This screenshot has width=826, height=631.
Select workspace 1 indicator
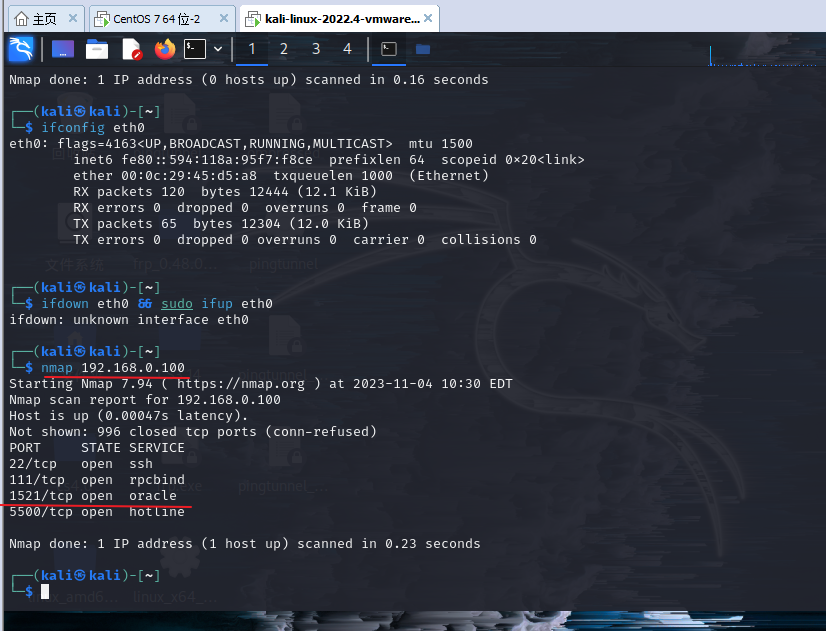pyautogui.click(x=251, y=48)
